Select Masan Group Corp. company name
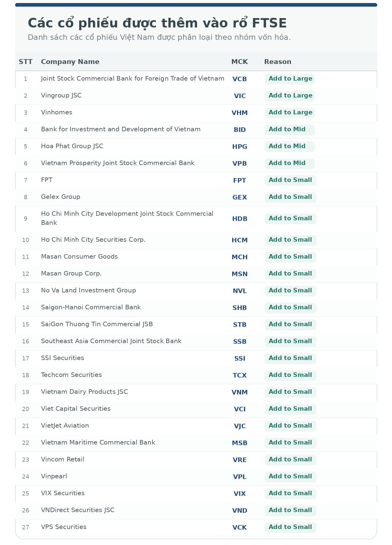392x545 pixels. point(71,274)
